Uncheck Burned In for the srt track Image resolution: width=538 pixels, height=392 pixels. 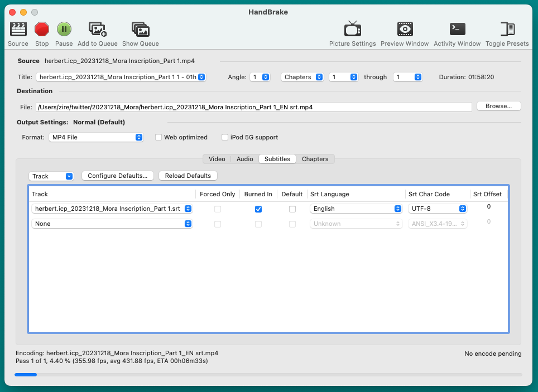coord(258,209)
